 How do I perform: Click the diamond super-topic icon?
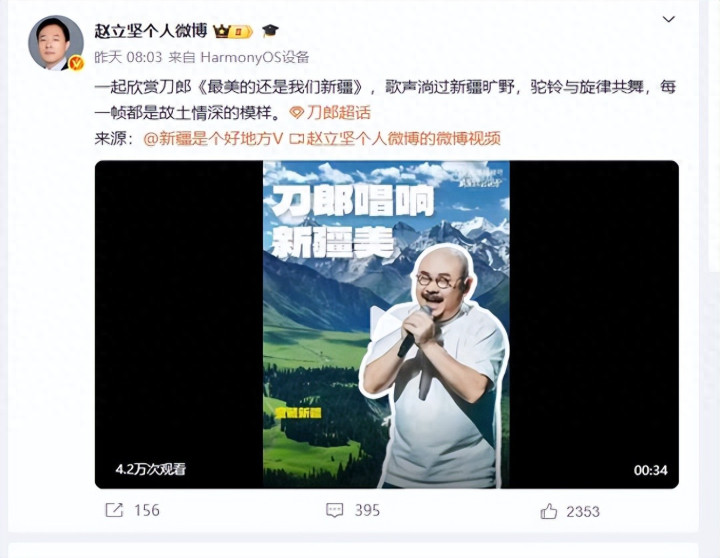(x=297, y=113)
